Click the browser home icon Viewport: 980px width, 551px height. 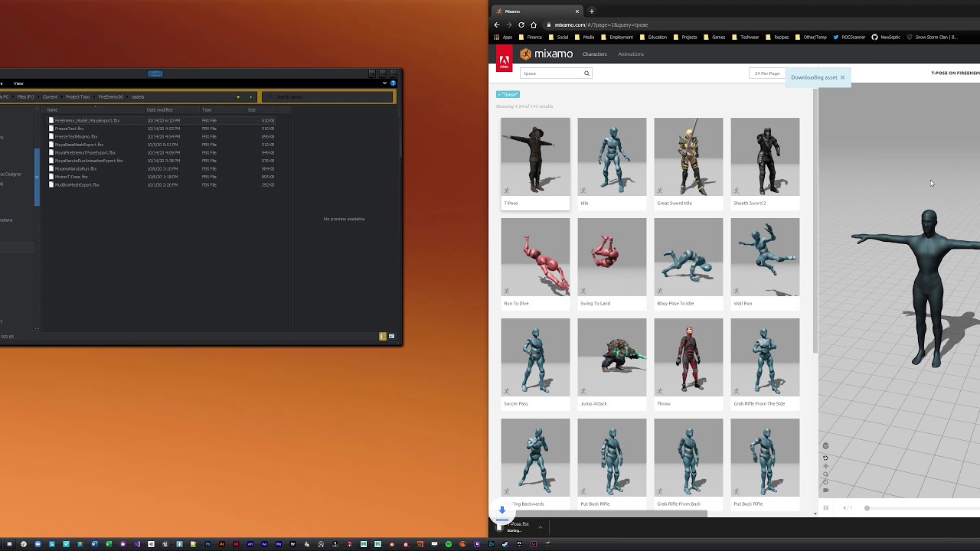(x=534, y=24)
